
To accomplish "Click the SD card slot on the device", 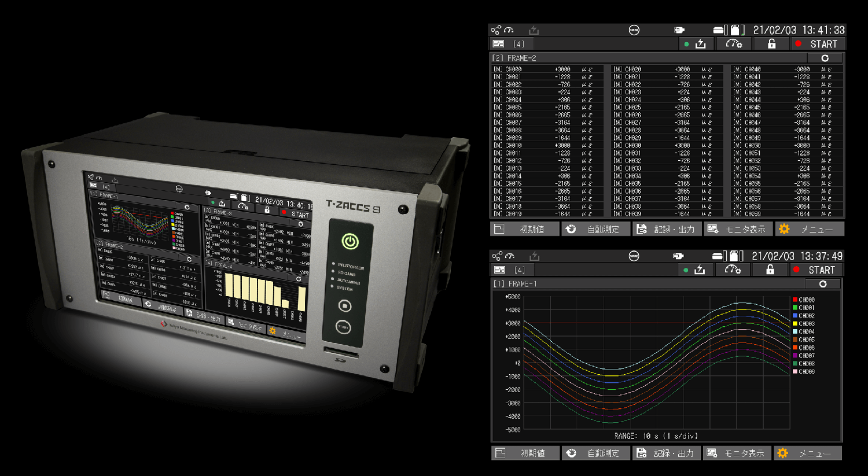I will coord(341,352).
